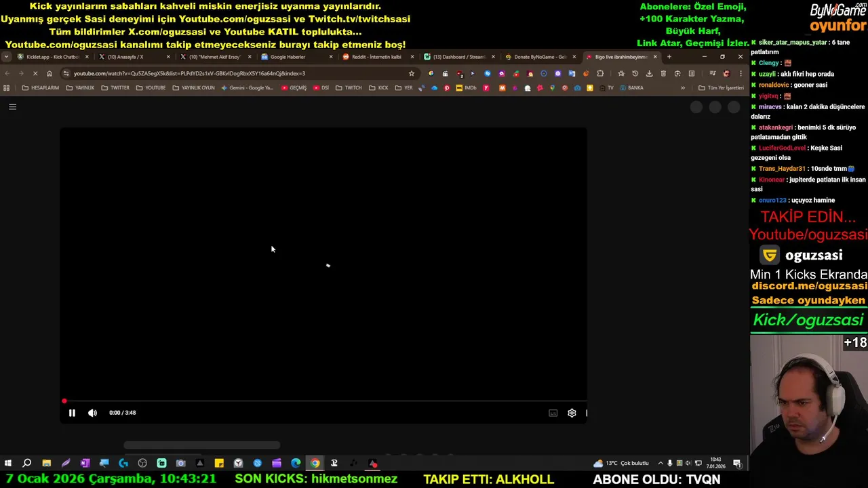Switch to the Anasayfa / X tab
Screen dimensions: 868x488
(133, 57)
